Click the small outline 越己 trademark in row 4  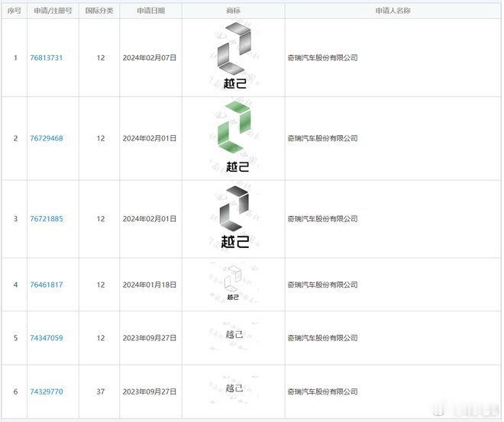233,283
